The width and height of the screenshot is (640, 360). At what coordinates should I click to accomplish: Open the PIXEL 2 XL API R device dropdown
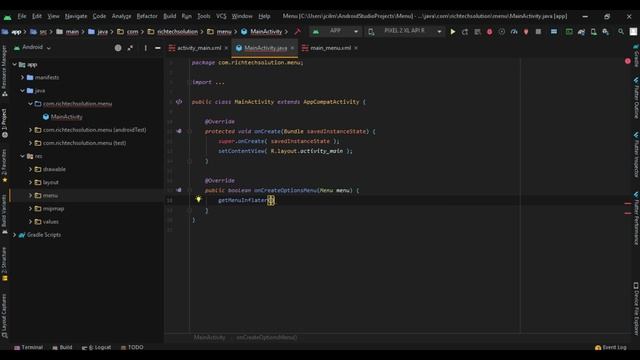(x=405, y=31)
